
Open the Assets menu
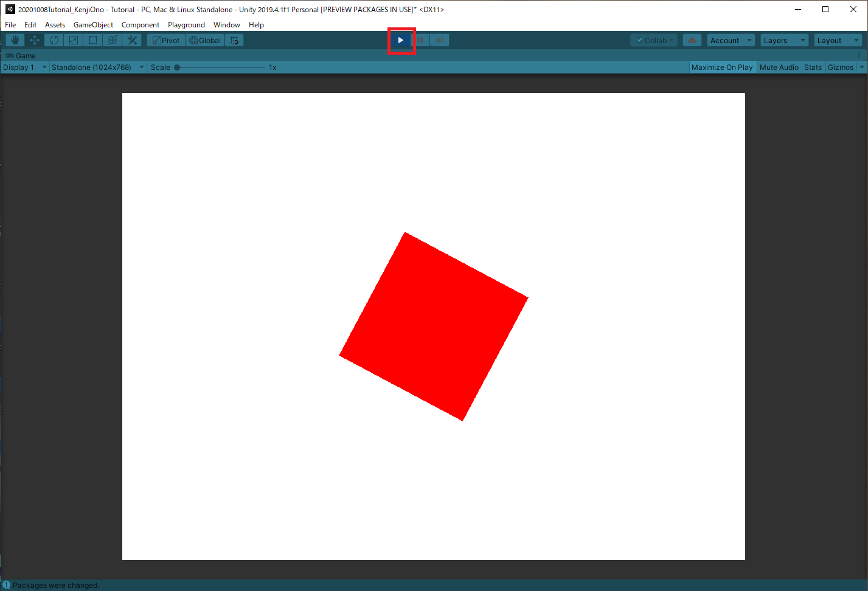click(55, 25)
